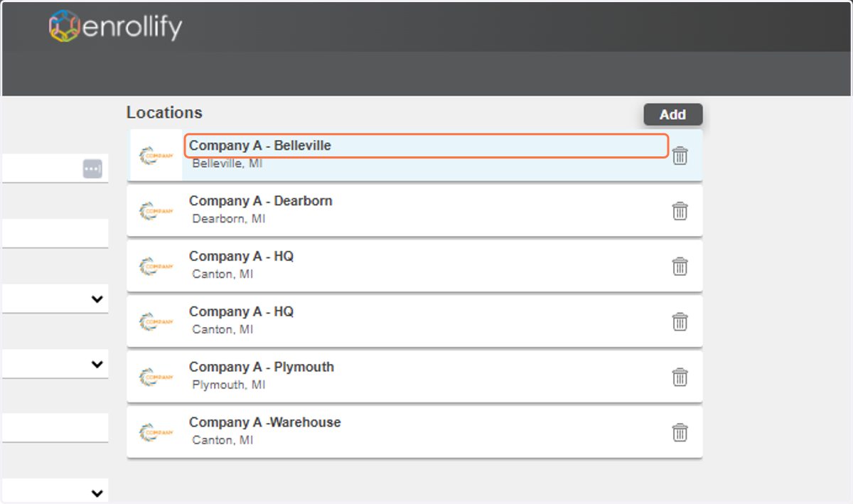Click company logo in the Dearborn row
The height and width of the screenshot is (504, 853).
(156, 211)
